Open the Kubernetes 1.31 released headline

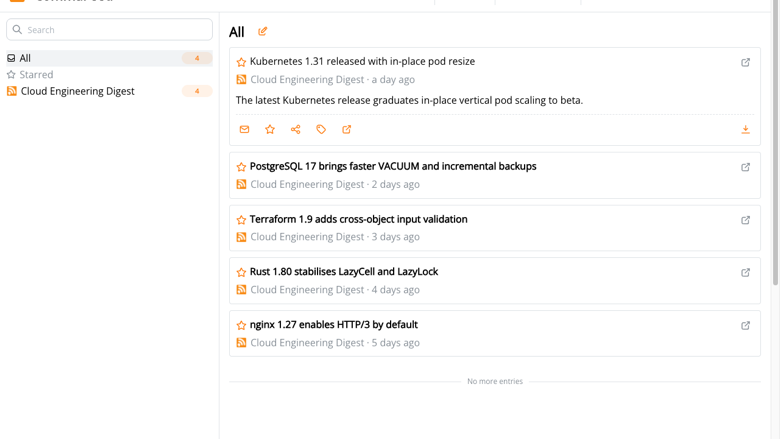pyautogui.click(x=362, y=62)
